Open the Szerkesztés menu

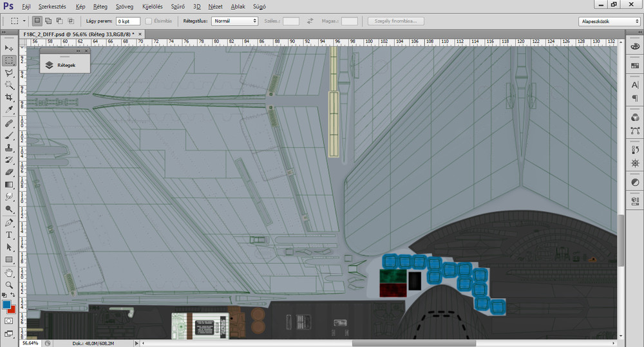[x=52, y=6]
